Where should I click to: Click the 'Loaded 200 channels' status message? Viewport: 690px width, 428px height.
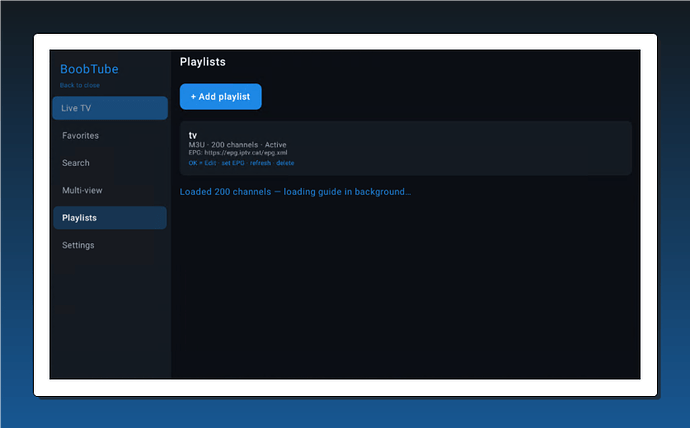point(295,192)
